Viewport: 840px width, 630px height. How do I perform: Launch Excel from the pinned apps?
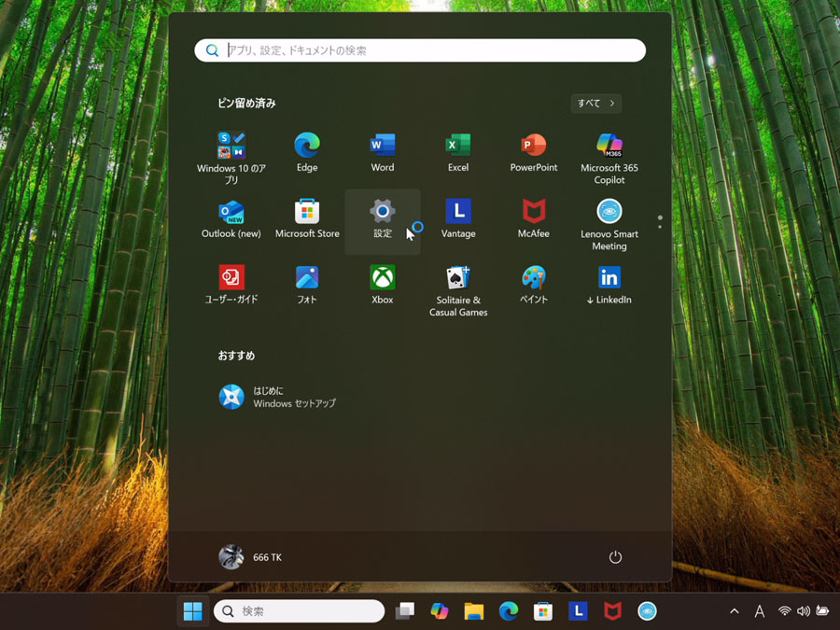coord(458,154)
